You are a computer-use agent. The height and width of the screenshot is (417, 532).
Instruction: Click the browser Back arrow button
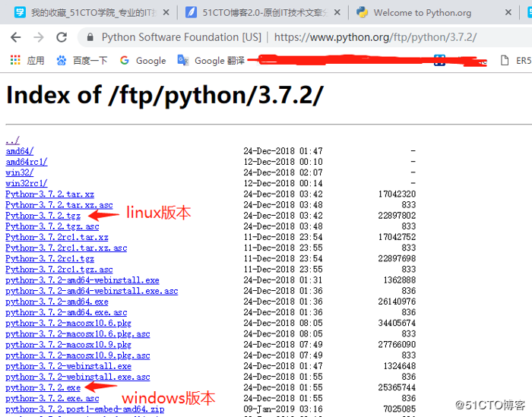[16, 37]
